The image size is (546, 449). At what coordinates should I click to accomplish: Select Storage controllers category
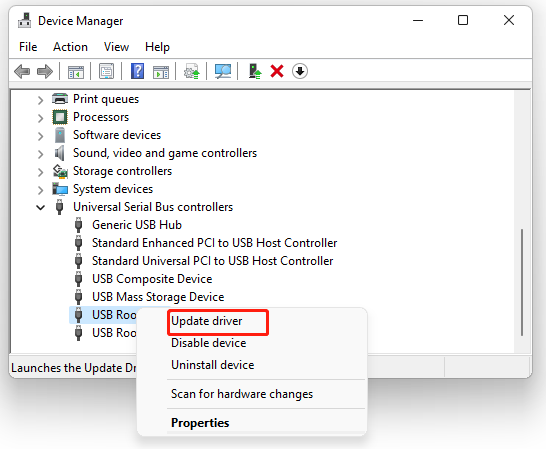(x=122, y=171)
